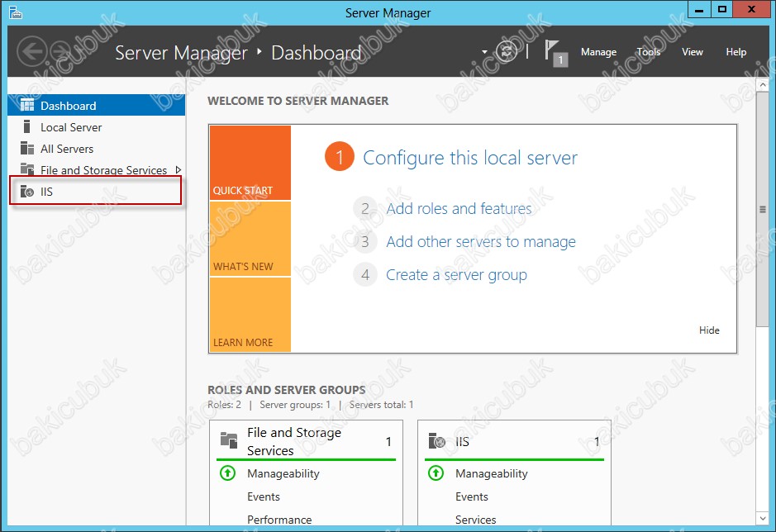Click the vertical scrollbar thumb
The image size is (776, 532).
[762, 209]
